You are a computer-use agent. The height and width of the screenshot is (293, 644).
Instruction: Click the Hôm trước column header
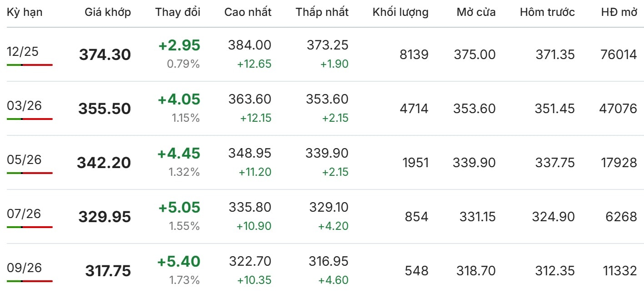547,12
